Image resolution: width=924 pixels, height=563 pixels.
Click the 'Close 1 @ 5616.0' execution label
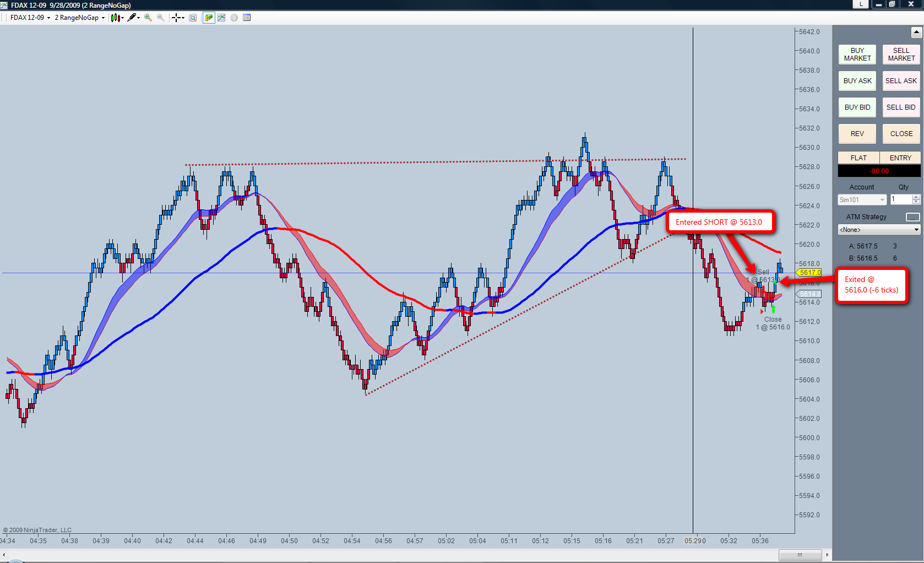click(x=773, y=323)
